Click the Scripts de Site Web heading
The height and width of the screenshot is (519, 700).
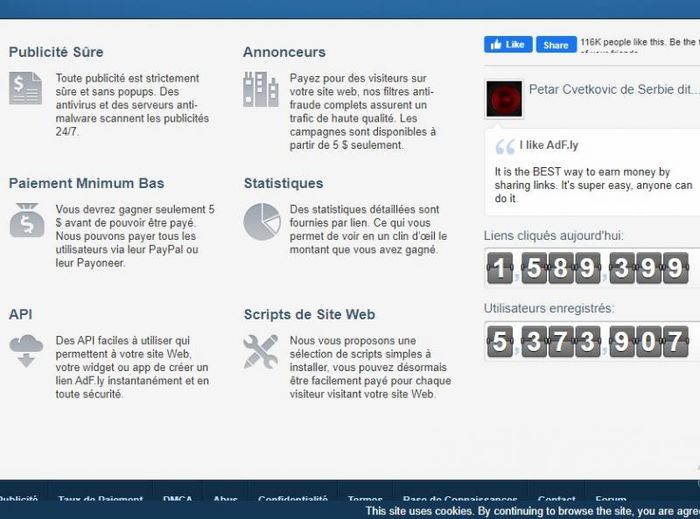(309, 315)
